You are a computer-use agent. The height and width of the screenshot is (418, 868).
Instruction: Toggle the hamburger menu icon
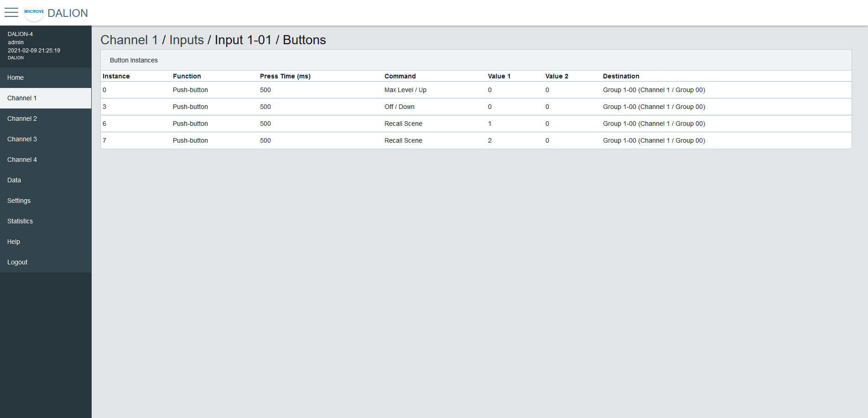click(11, 12)
